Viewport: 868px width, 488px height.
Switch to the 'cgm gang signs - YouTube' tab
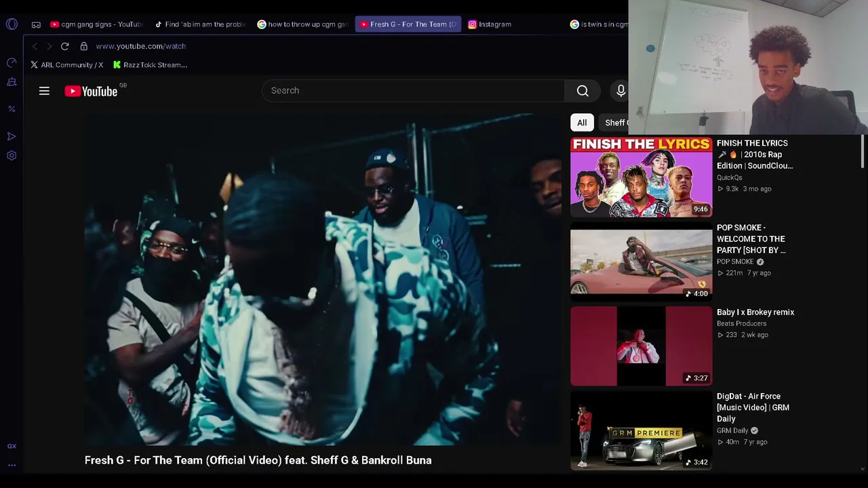[x=96, y=24]
